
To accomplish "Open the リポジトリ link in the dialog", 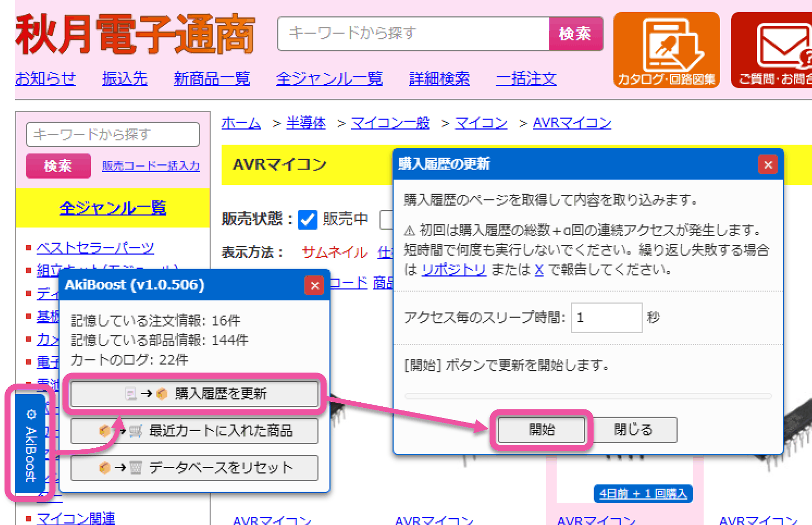I will point(454,270).
